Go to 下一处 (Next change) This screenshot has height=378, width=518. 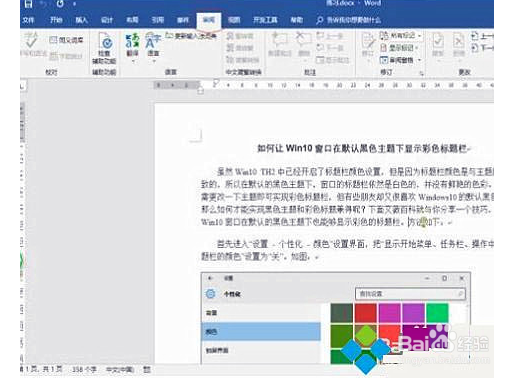(483, 48)
